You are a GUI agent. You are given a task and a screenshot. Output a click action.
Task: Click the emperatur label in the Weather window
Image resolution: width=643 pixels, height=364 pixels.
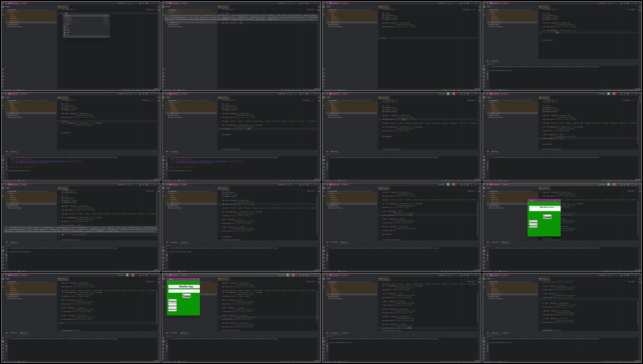tap(172, 309)
